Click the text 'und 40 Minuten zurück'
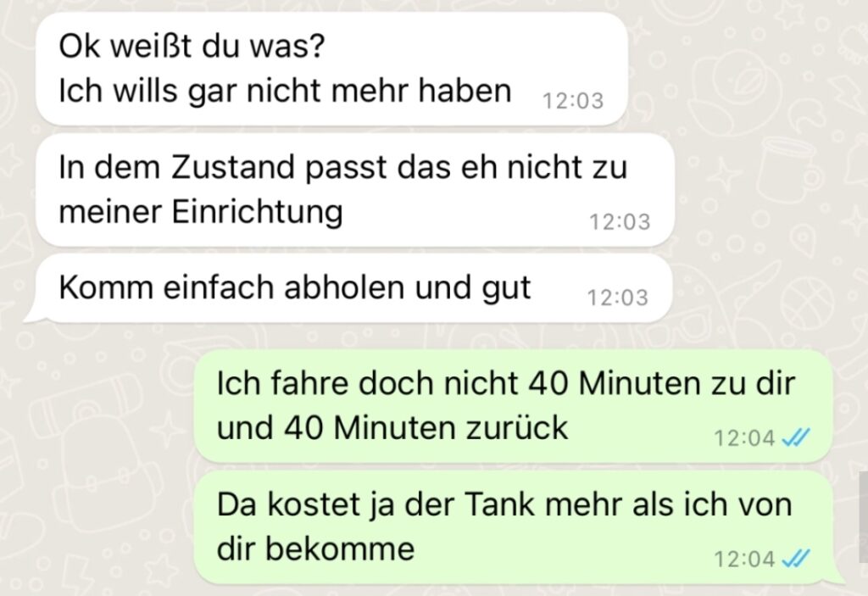The image size is (868, 596). click(392, 427)
